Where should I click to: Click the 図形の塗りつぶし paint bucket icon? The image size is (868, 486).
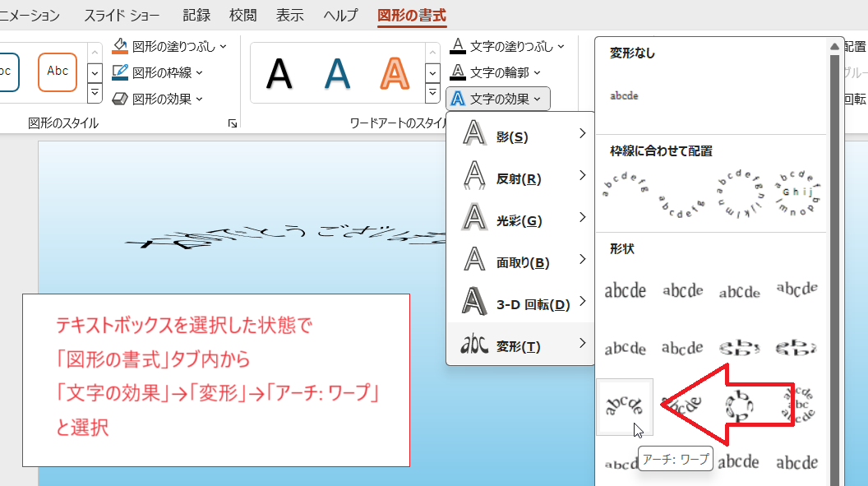pyautogui.click(x=119, y=46)
